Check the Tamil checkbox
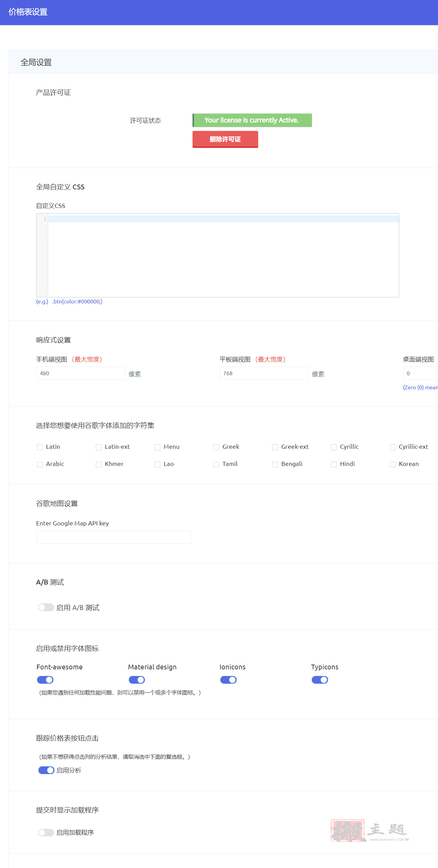Viewport: 438px width, 868px height. (216, 465)
